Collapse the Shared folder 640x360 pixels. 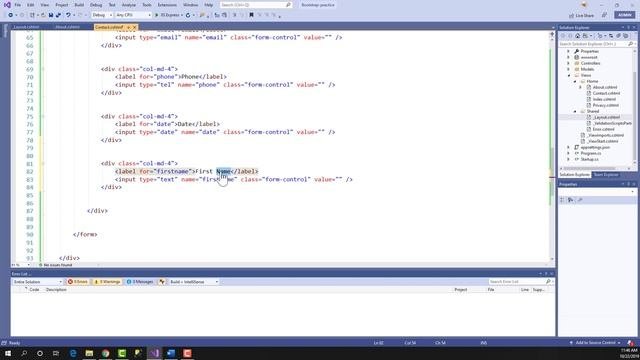pyautogui.click(x=575, y=111)
